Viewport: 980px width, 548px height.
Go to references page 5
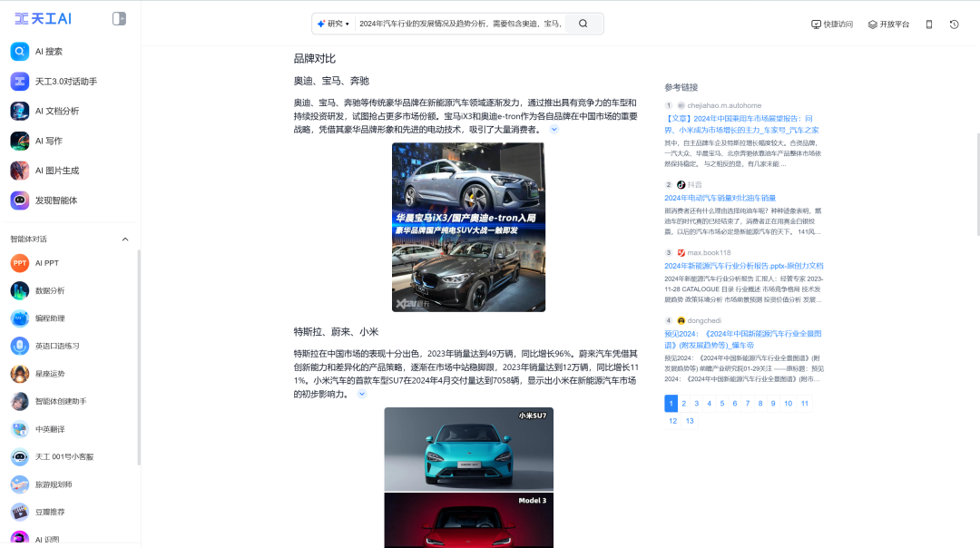tap(722, 404)
